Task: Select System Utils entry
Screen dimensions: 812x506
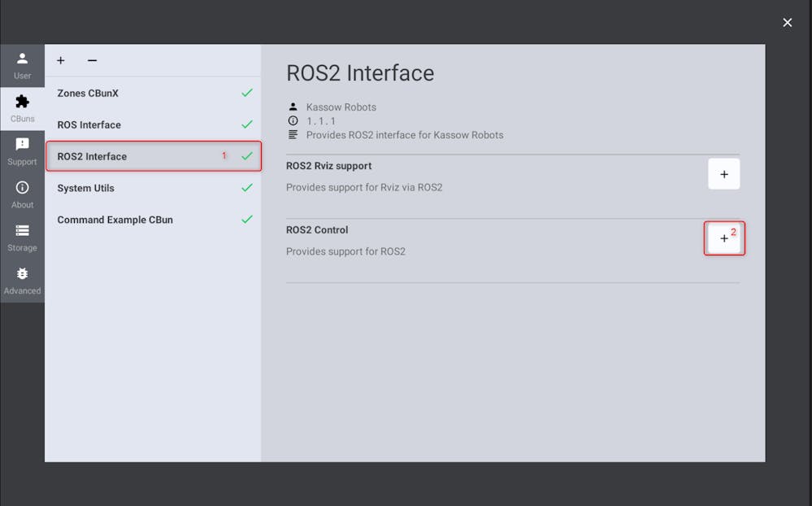Action: click(153, 188)
